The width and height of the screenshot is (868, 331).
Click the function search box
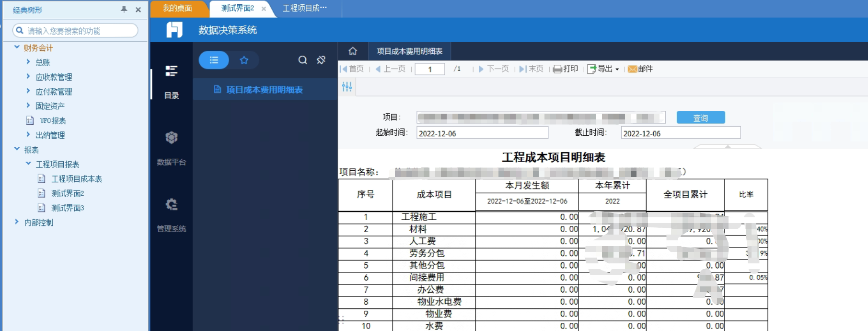(x=75, y=31)
